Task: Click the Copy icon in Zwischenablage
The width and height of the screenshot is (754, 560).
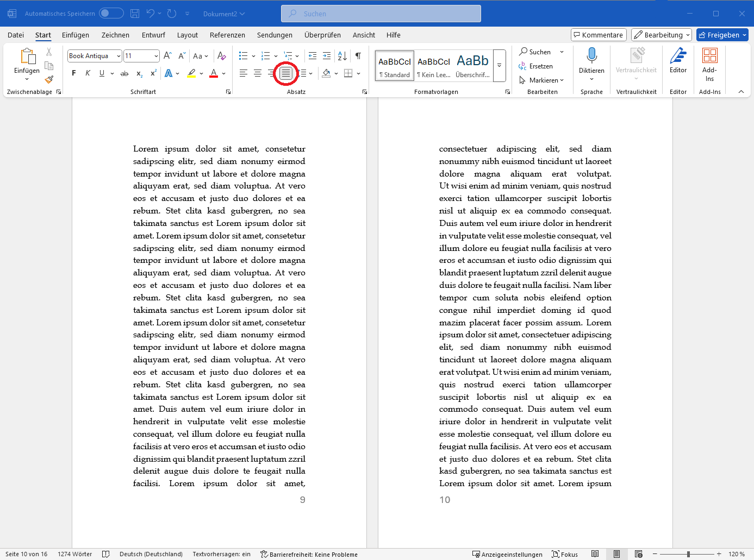Action: click(x=49, y=66)
